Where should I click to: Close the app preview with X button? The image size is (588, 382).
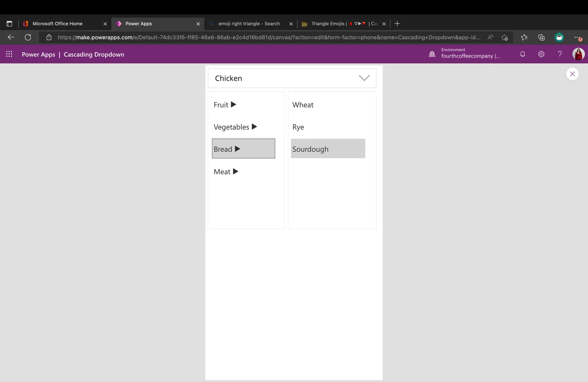[x=572, y=74]
